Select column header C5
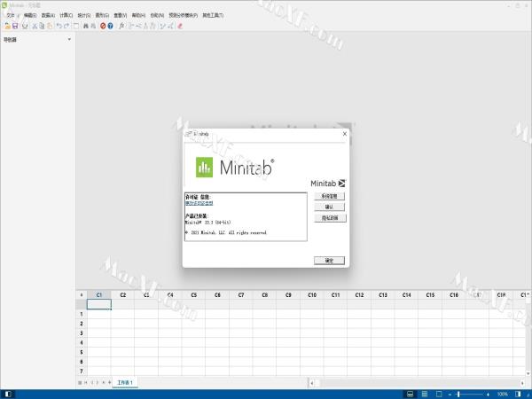The width and height of the screenshot is (532, 399). tap(193, 295)
